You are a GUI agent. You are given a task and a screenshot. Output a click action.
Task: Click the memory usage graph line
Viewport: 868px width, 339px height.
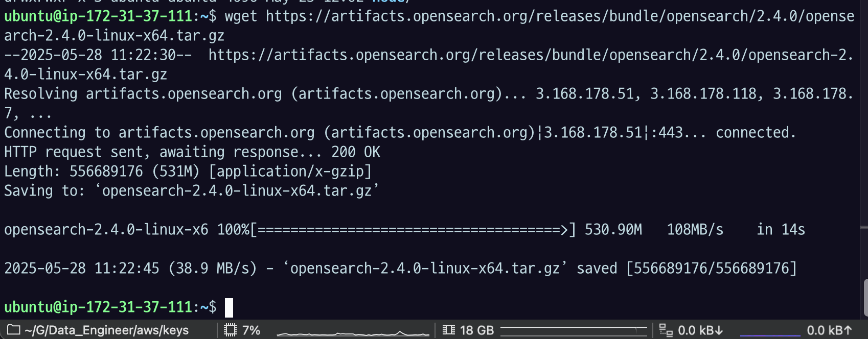tap(574, 330)
